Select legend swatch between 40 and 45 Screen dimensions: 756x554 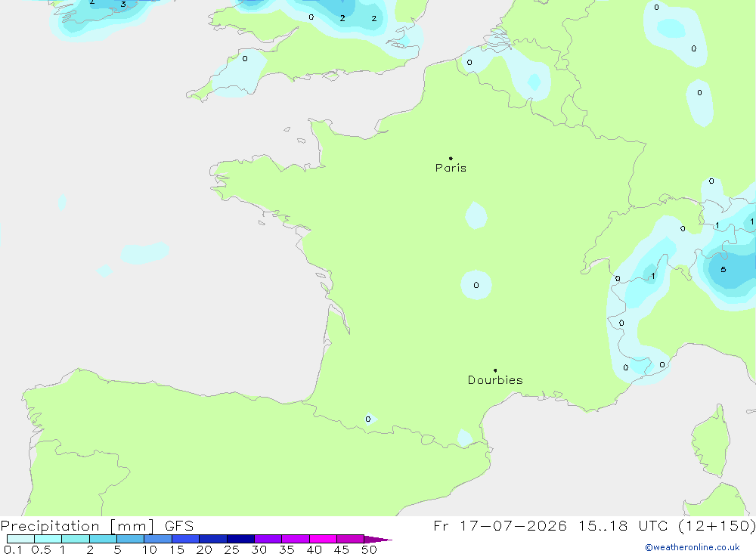click(323, 539)
